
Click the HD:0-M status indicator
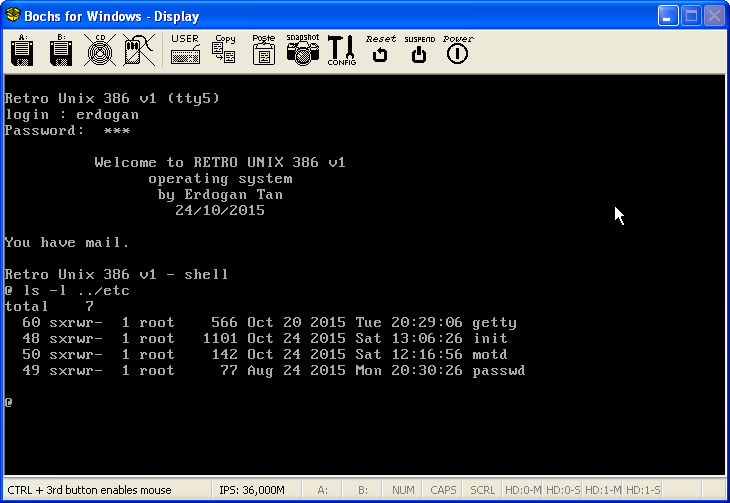click(521, 490)
